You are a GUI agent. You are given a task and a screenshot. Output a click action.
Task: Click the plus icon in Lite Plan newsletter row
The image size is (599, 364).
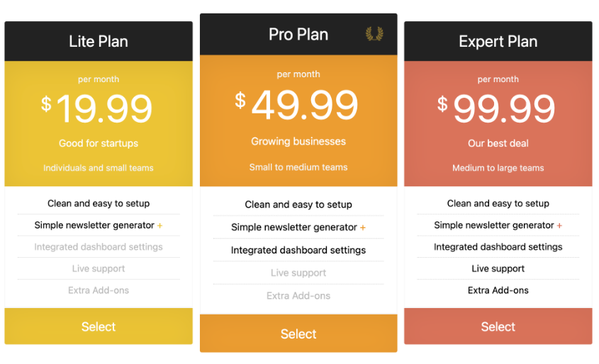(x=159, y=226)
